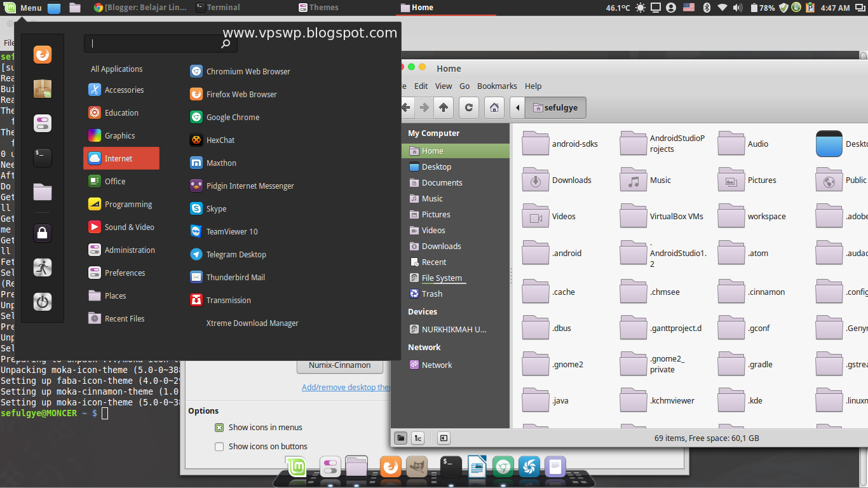The width and height of the screenshot is (868, 488).
Task: Launch Skype from the Internet list
Action: 208,209
